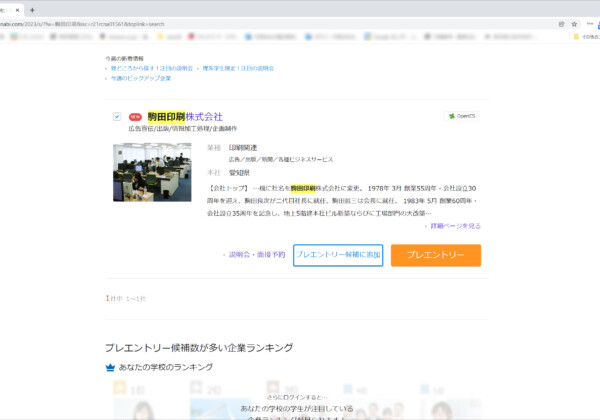Open 今週のピックアップ企業 link

pyautogui.click(x=141, y=78)
